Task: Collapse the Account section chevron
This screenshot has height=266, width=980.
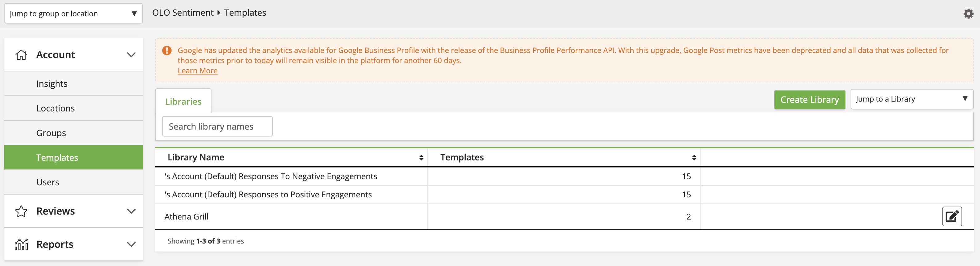Action: [131, 55]
